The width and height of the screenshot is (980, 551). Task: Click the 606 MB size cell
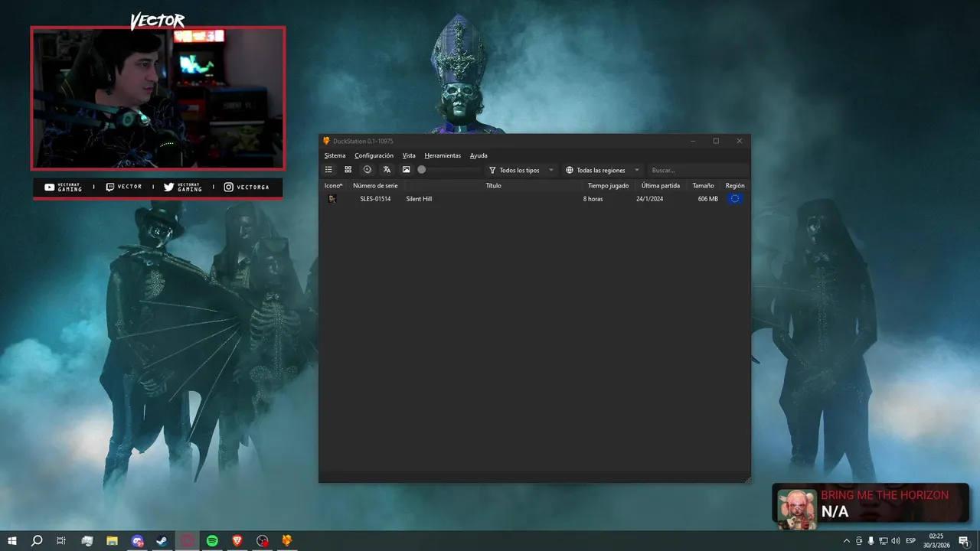click(708, 199)
